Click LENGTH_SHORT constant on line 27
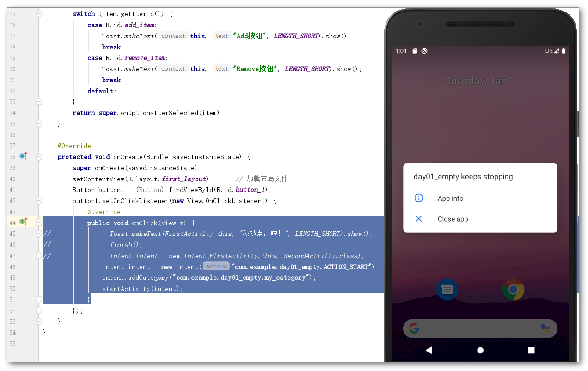The height and width of the screenshot is (371, 588). [x=296, y=36]
